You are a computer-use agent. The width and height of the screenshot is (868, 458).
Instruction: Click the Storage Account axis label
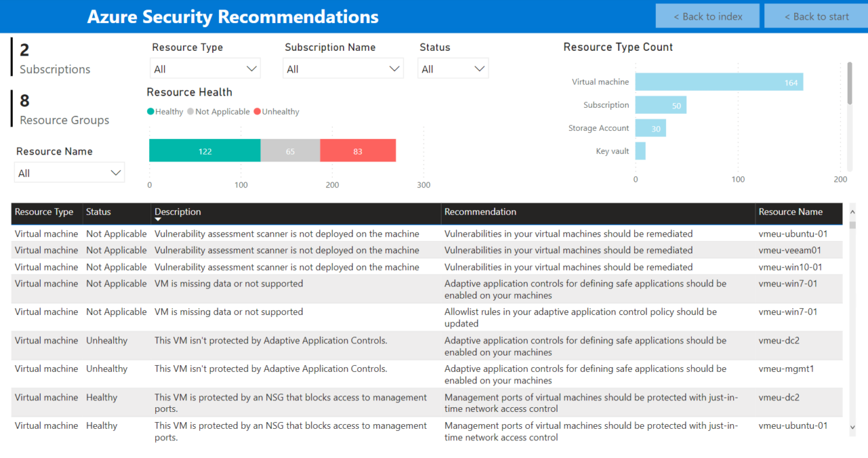click(x=599, y=128)
